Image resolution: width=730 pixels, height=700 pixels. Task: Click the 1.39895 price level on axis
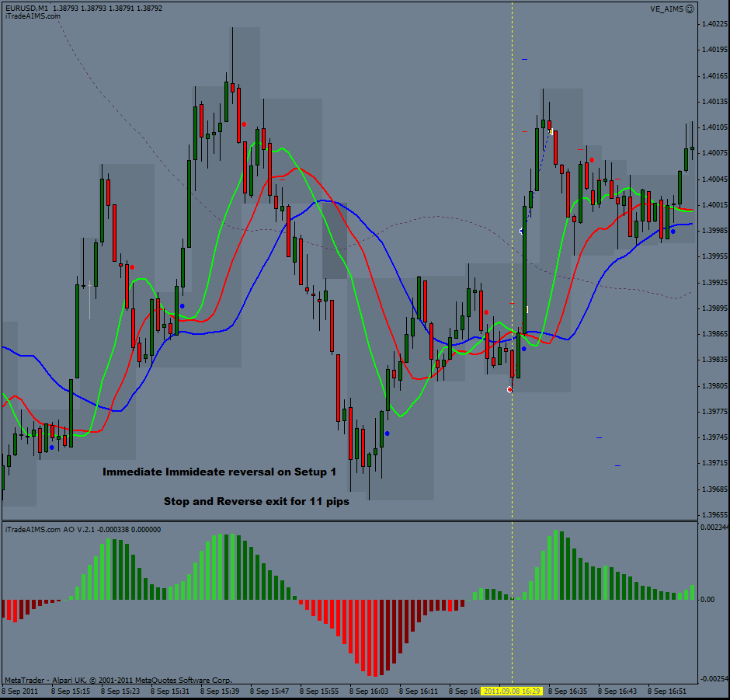point(714,308)
